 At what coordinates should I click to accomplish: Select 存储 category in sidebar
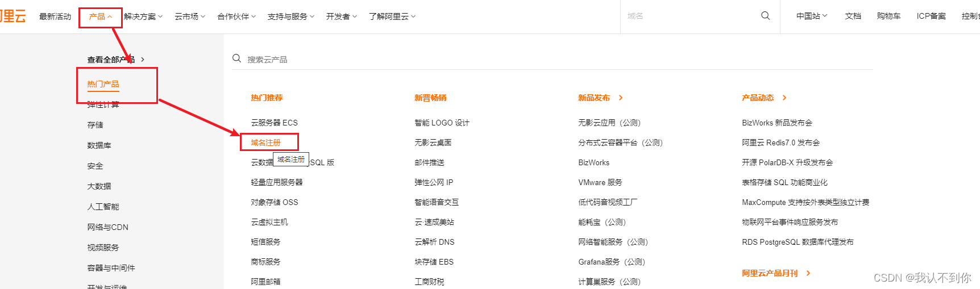click(95, 125)
